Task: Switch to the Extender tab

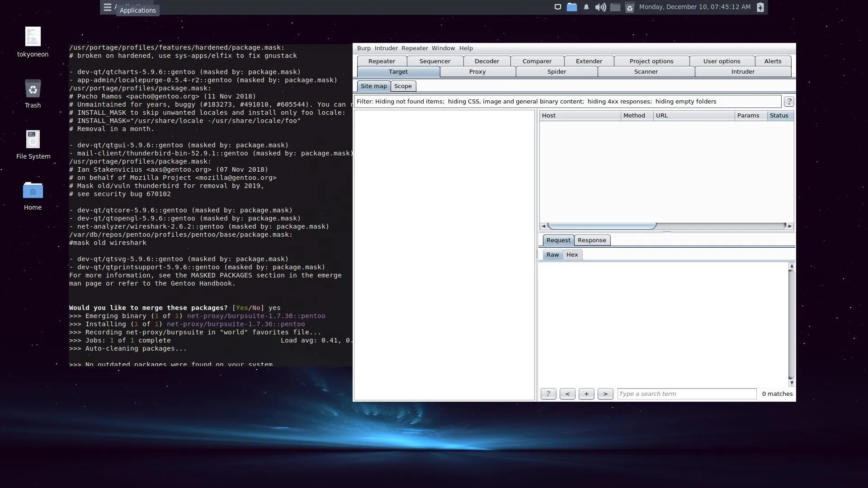Action: tap(589, 61)
